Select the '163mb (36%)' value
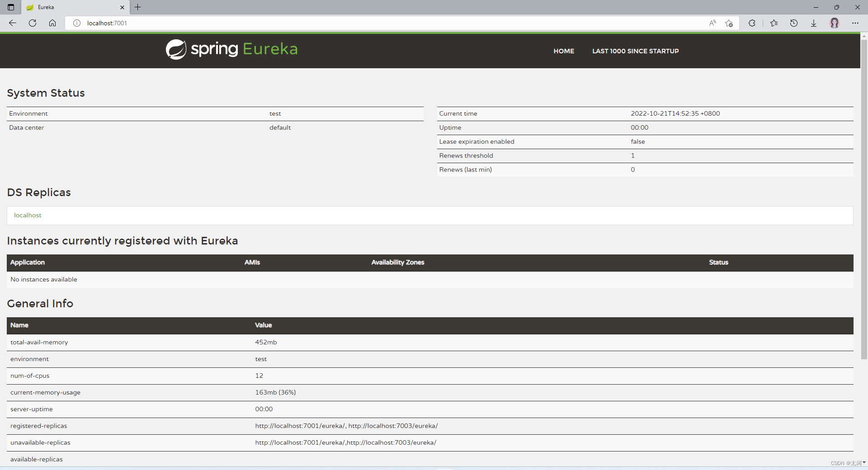 [275, 392]
